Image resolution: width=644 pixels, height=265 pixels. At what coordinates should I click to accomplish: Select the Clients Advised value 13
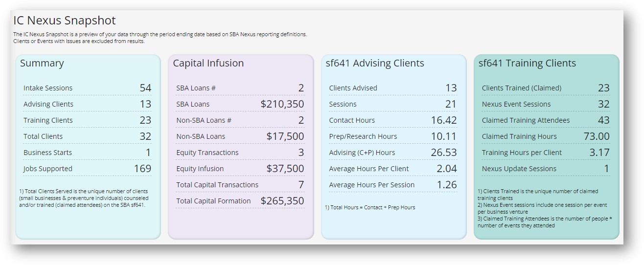pyautogui.click(x=451, y=88)
